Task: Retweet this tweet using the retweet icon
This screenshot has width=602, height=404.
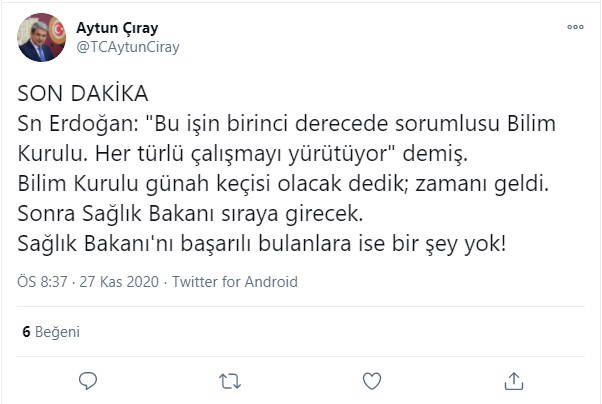Action: [x=229, y=381]
